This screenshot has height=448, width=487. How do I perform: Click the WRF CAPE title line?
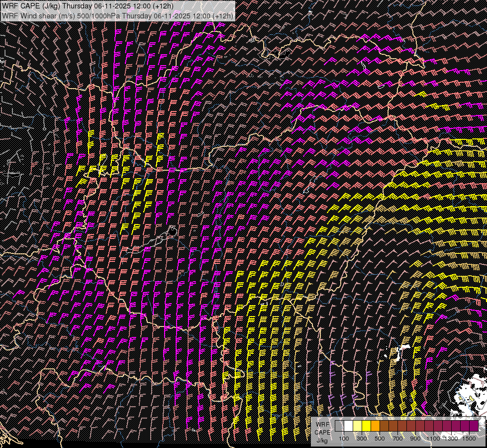[88, 6]
